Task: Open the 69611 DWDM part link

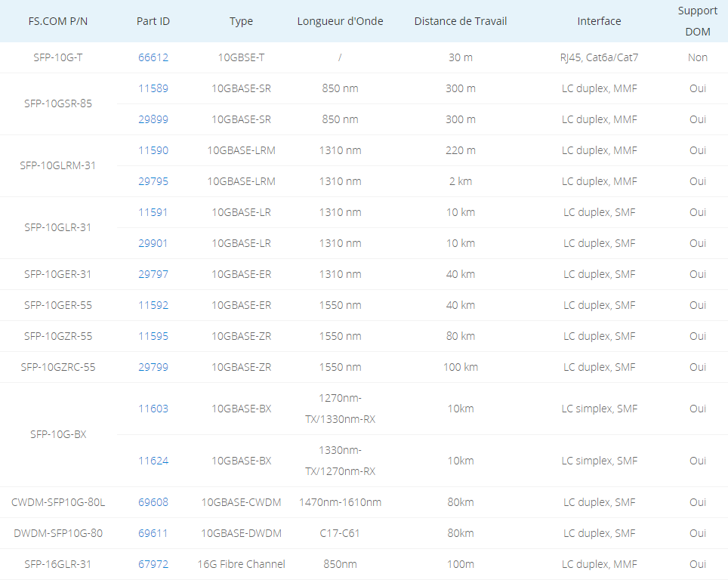Action: pos(153,533)
